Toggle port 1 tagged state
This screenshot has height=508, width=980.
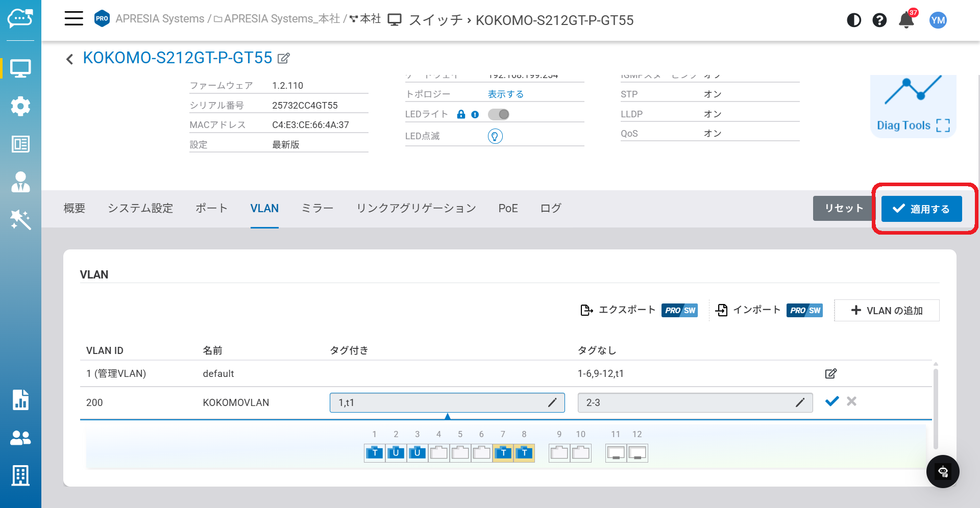pyautogui.click(x=375, y=453)
